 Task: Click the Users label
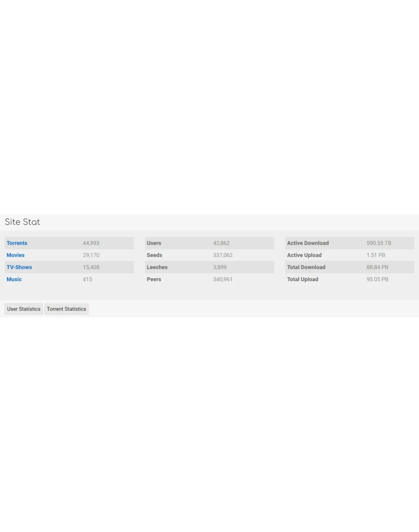pyautogui.click(x=154, y=243)
